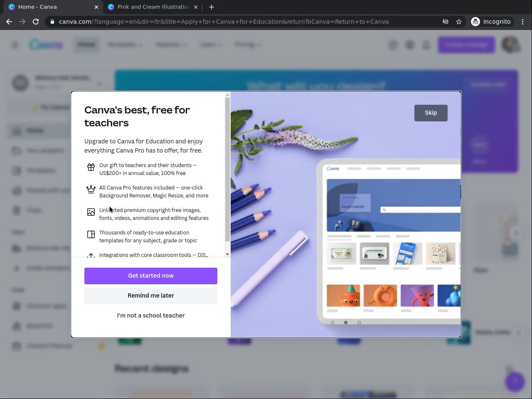532x399 pixels.
Task: Click the blurred profile avatar in the Canva header
Action: point(510,44)
